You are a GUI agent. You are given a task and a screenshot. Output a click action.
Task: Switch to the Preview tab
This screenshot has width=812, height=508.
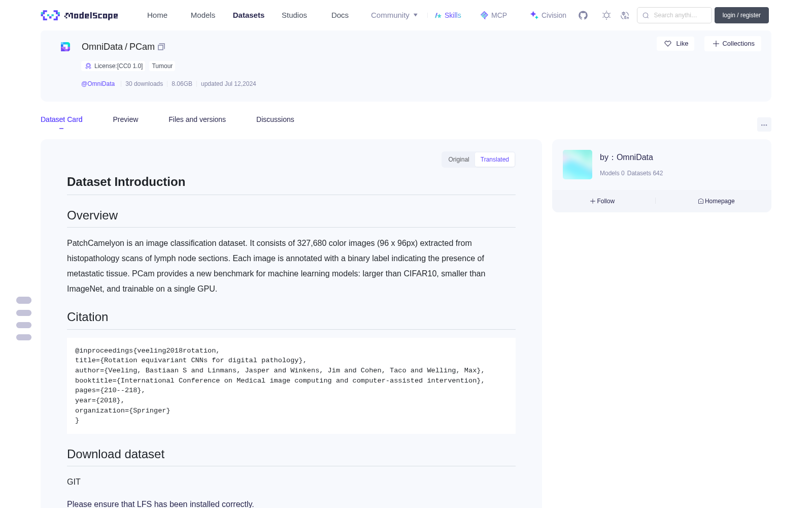125,119
